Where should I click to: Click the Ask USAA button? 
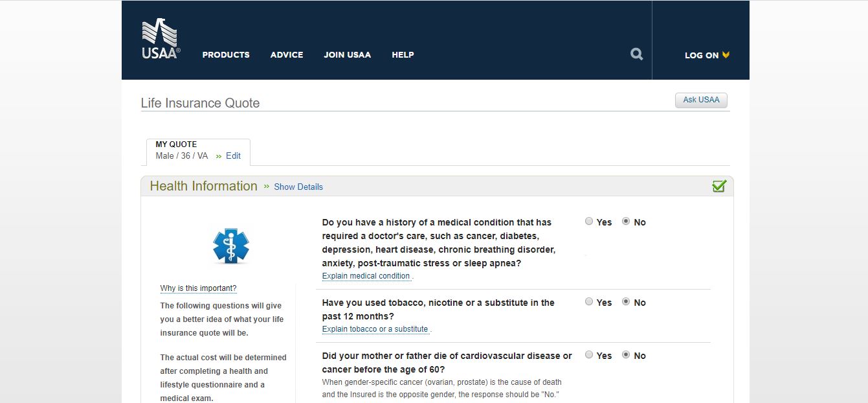(701, 100)
